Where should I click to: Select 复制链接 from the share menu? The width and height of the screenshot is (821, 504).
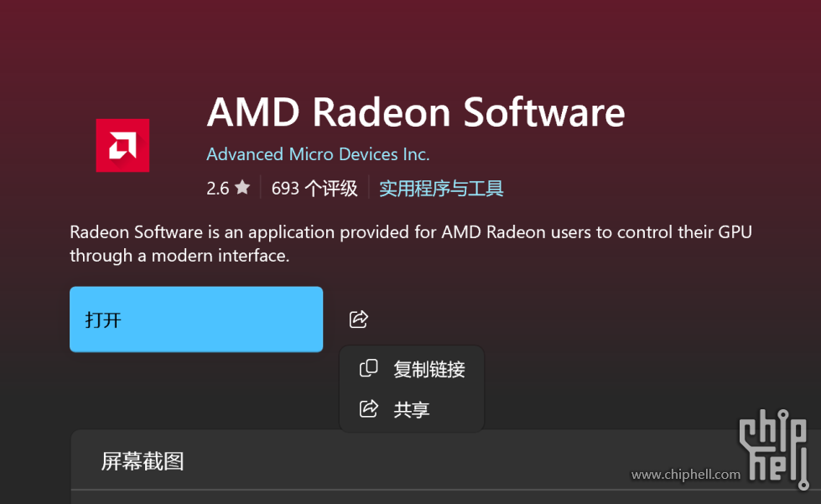click(x=429, y=369)
